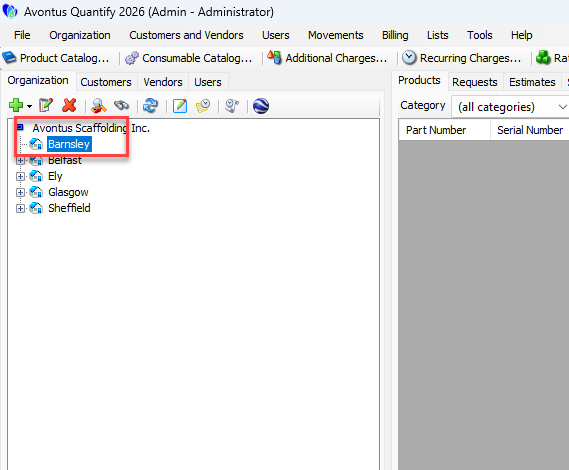The image size is (569, 470).
Task: Click the person-with-magnifier search icon
Action: (x=98, y=106)
